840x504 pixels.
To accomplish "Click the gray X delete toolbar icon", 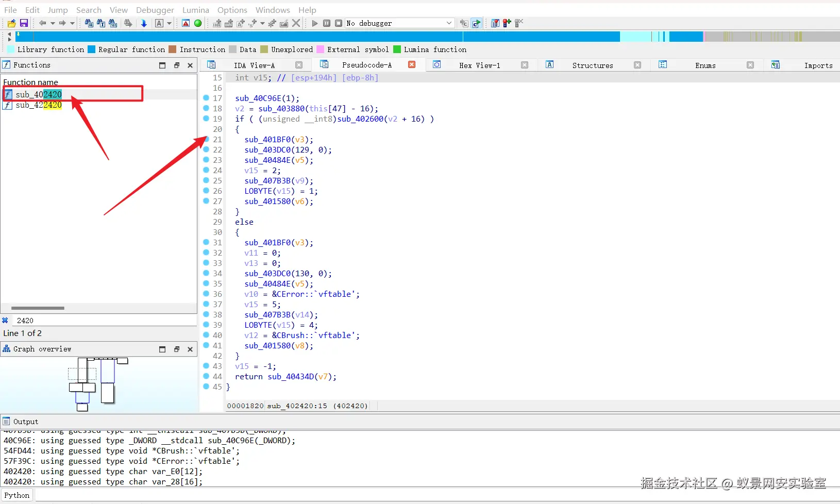I will tap(296, 23).
